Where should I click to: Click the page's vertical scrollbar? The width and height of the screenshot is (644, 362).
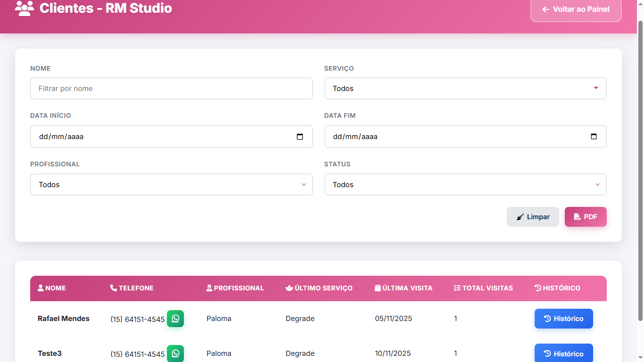pos(640,170)
